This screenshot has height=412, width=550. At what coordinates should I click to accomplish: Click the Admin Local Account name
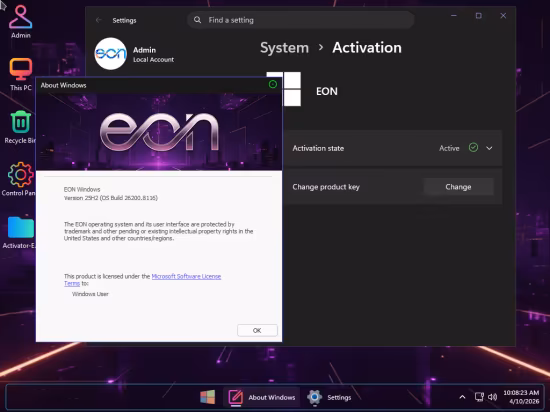click(153, 55)
